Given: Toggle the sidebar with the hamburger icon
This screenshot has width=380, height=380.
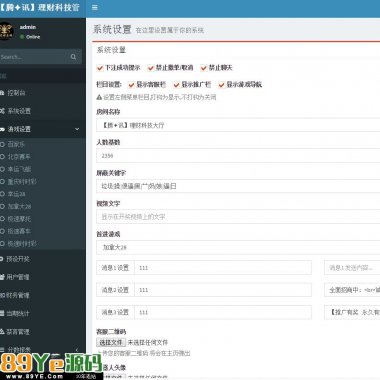Looking at the screenshot, I should [95, 8].
